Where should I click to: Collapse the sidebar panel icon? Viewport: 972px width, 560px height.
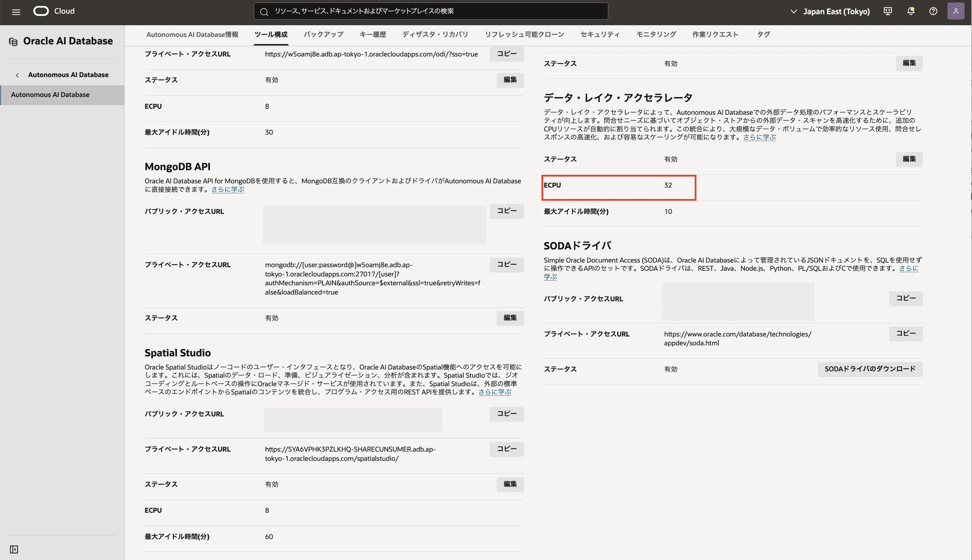(x=14, y=549)
